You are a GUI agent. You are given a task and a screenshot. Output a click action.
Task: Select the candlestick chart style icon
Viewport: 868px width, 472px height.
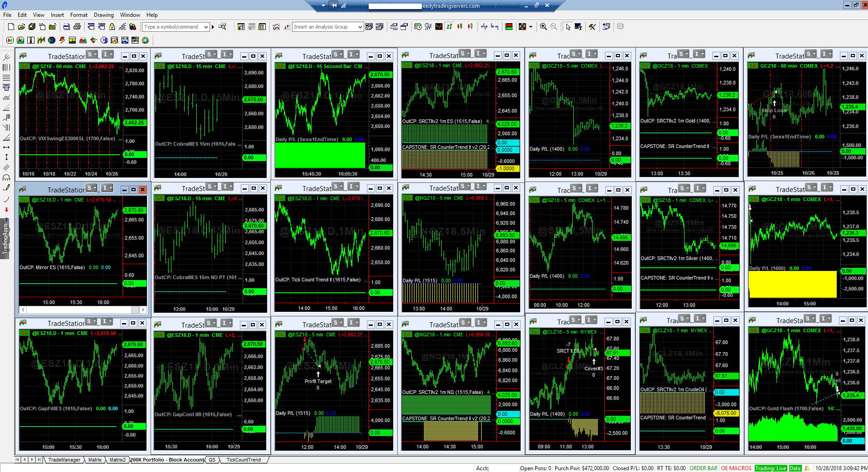click(x=460, y=27)
